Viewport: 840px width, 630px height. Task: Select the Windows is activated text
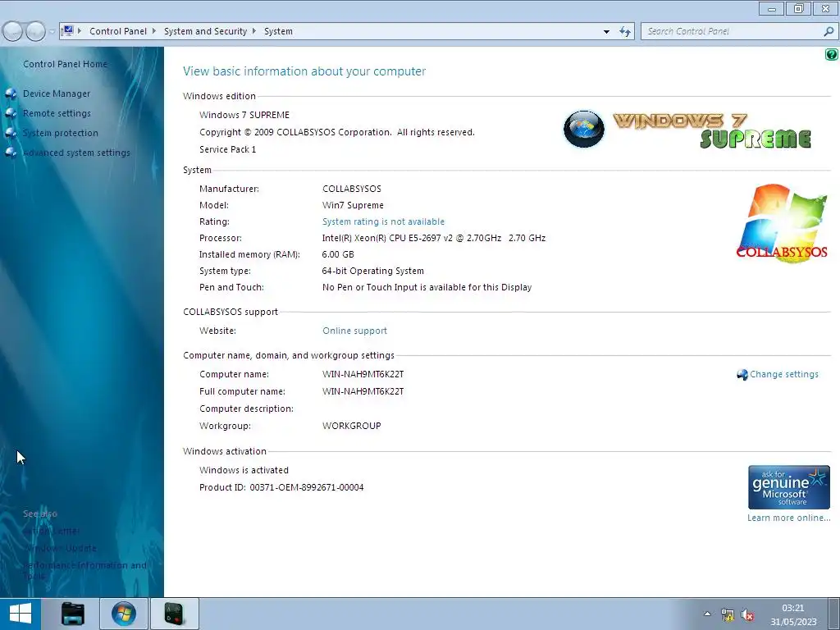point(244,470)
